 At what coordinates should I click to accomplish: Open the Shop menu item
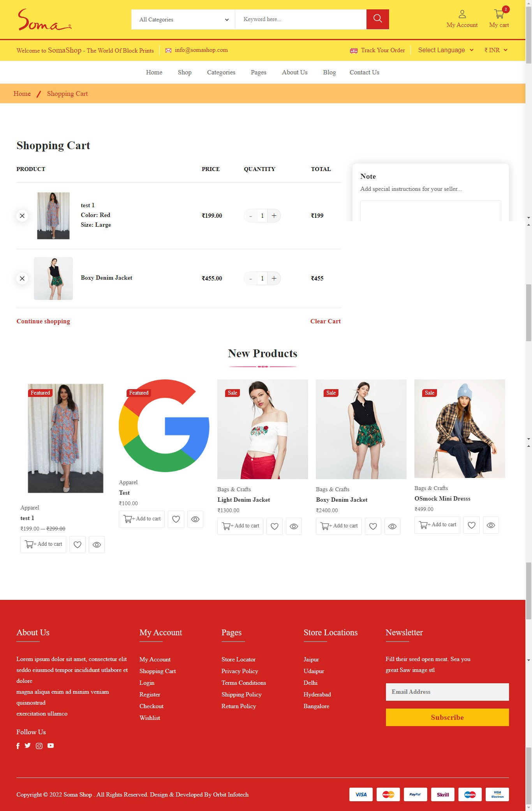click(185, 72)
